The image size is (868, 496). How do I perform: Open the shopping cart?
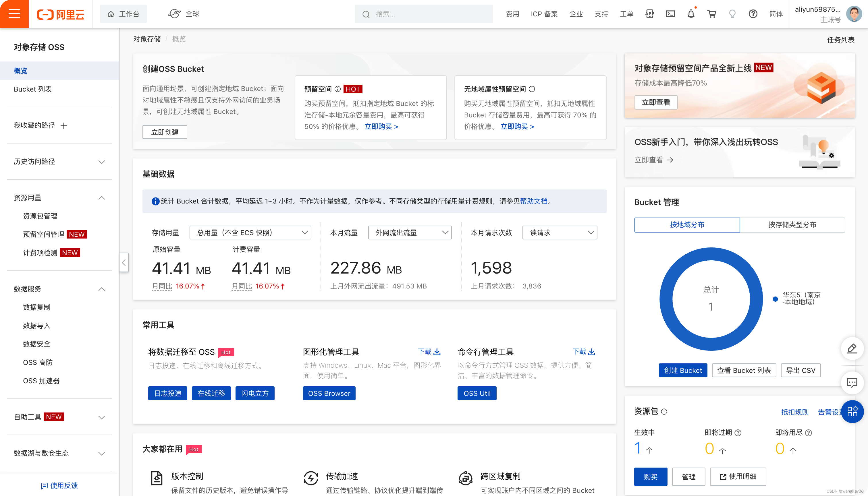711,14
